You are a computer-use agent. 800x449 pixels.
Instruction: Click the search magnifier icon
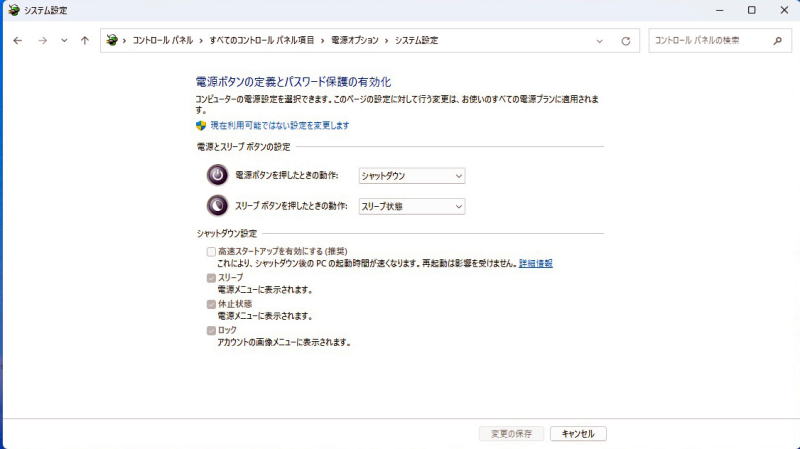(777, 41)
